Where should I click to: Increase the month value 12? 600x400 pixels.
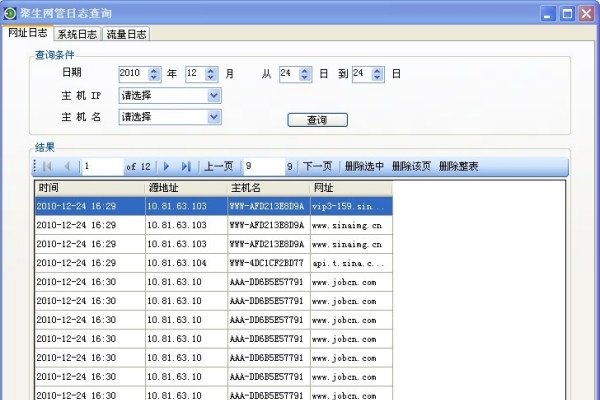[x=210, y=70]
